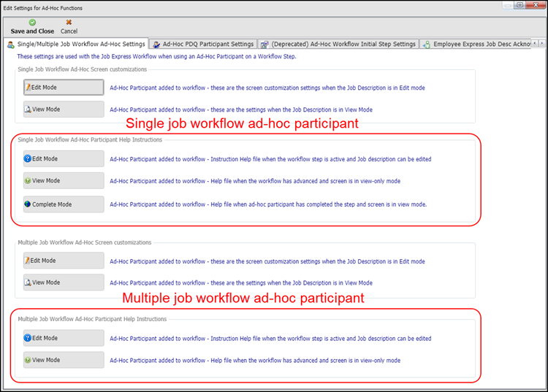
Task: Open Employee Express Job Desc Acknowledgement tab
Action: (476, 44)
